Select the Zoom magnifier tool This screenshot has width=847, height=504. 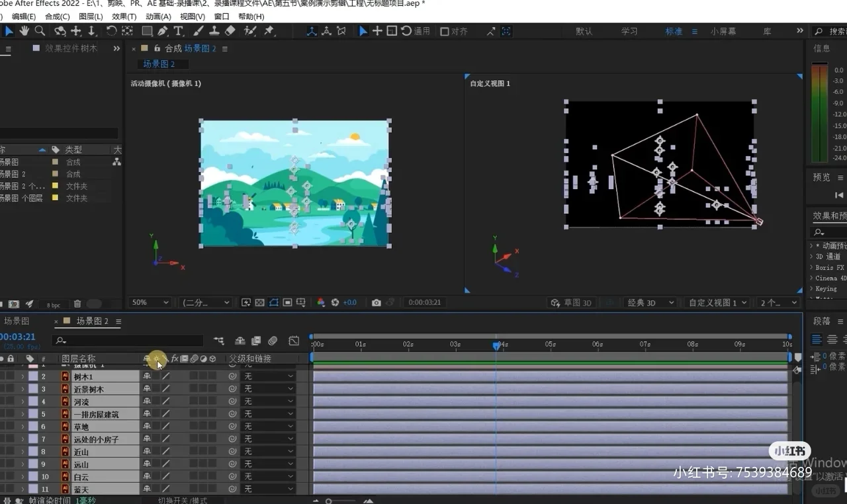click(x=40, y=31)
